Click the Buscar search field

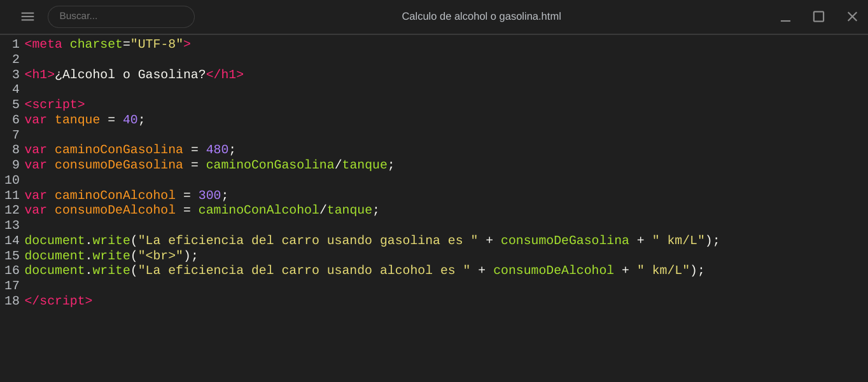121,17
